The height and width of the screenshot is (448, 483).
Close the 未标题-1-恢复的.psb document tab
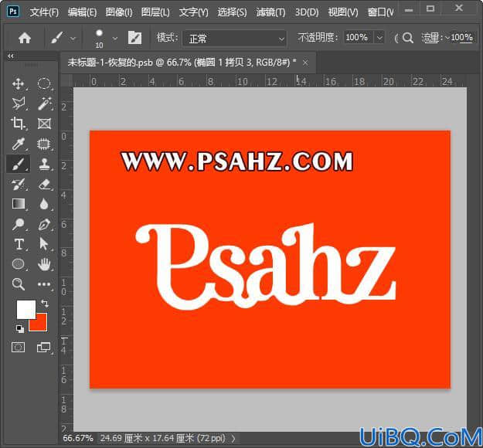[305, 63]
